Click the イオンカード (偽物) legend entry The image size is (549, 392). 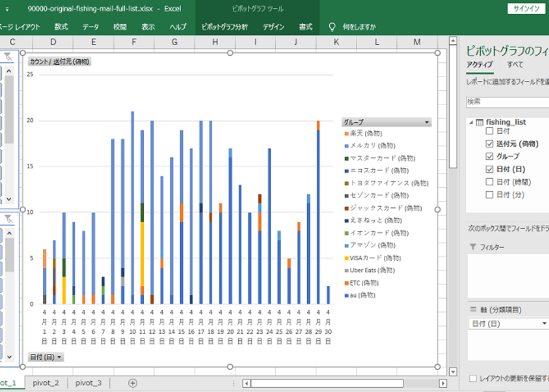(x=376, y=233)
